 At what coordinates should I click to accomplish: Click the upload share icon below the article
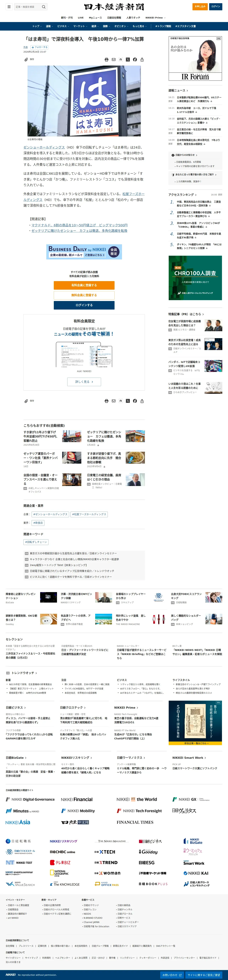(x=142, y=401)
